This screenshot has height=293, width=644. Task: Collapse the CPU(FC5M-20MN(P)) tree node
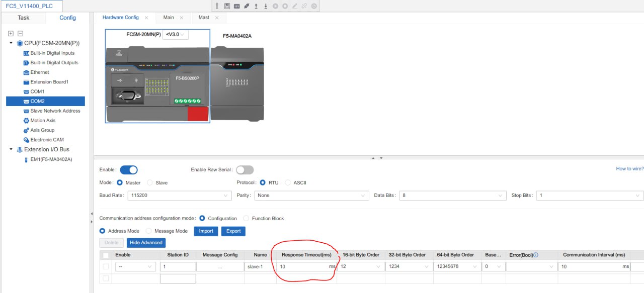(11, 43)
